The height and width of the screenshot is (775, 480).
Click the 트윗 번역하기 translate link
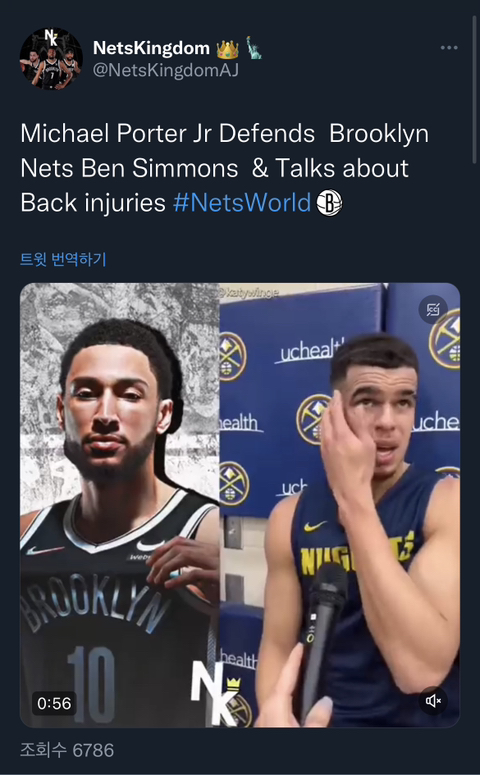pos(63,259)
